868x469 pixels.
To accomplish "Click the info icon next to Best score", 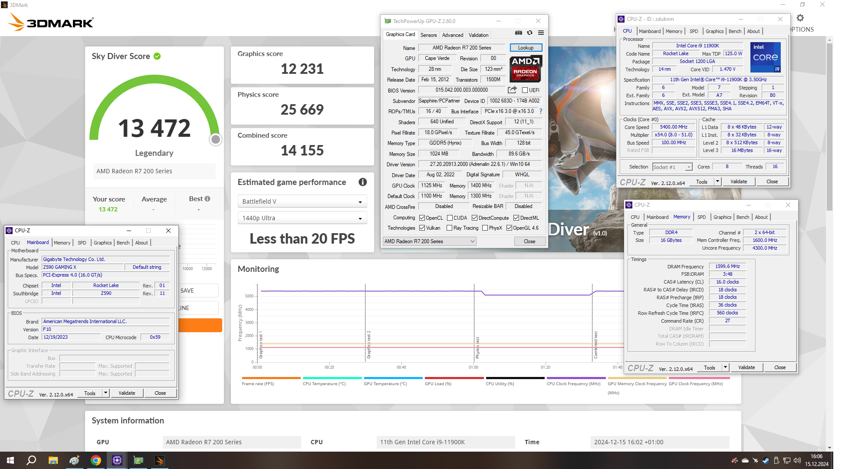I will point(207,198).
